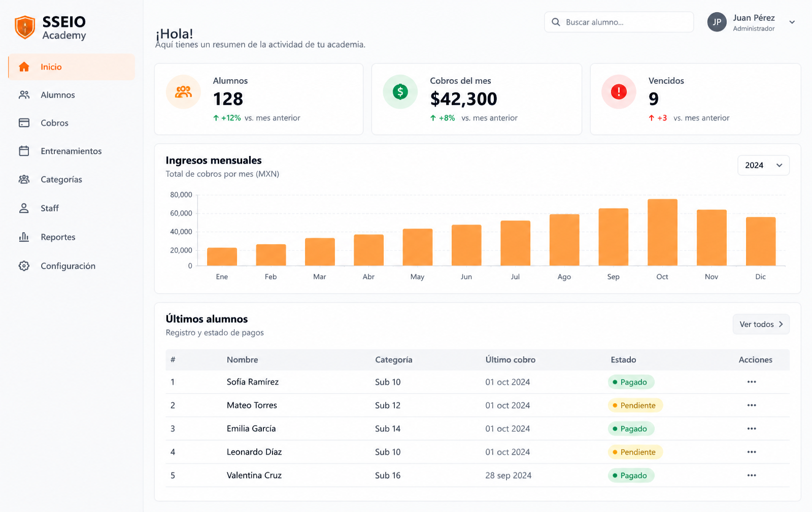The image size is (812, 512).
Task: Click the person icon beside Staff
Action: click(x=24, y=208)
